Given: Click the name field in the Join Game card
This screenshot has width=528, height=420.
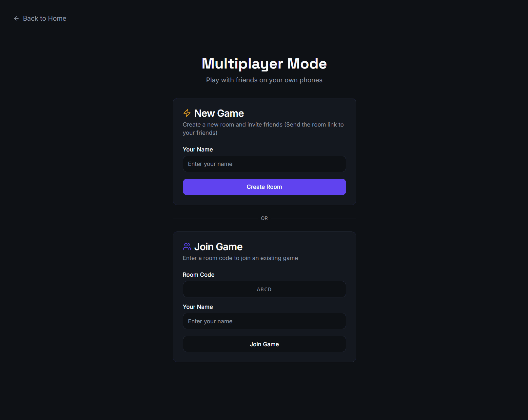Looking at the screenshot, I should click(264, 321).
